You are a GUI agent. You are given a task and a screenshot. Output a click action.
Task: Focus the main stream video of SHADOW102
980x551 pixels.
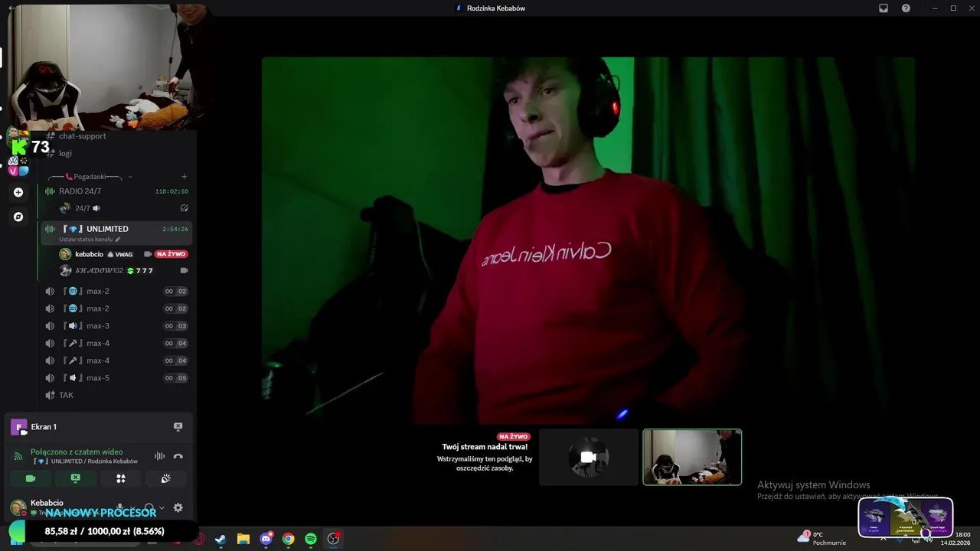tap(588, 239)
